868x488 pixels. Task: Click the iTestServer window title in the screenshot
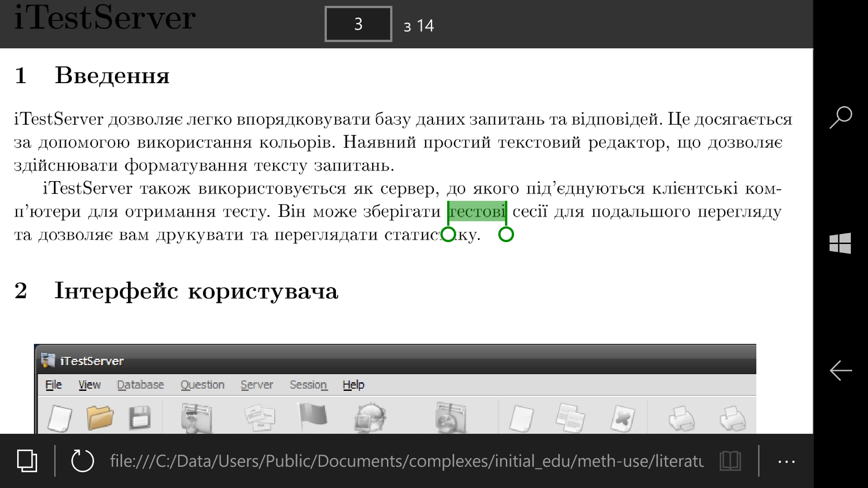92,361
